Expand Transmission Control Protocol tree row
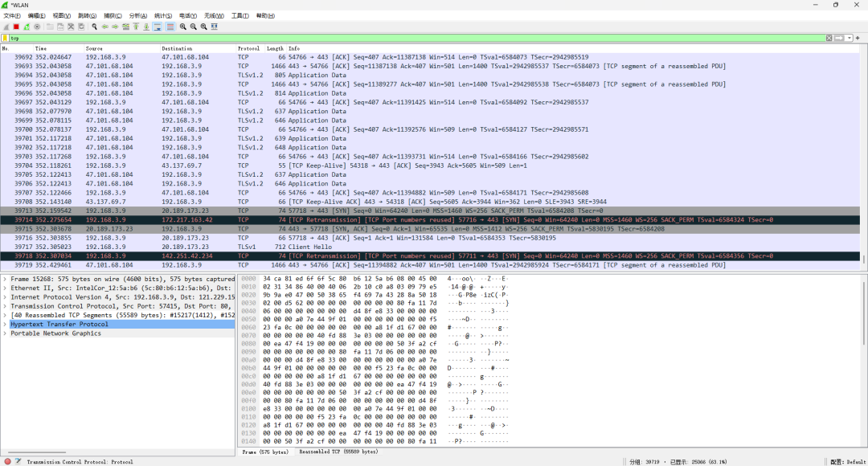This screenshot has height=466, width=868. point(5,306)
